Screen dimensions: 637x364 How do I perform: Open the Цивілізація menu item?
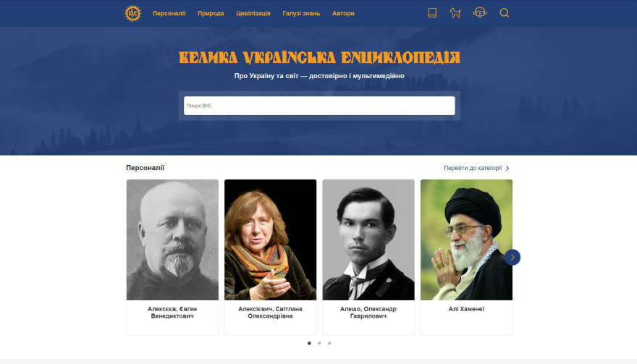253,14
